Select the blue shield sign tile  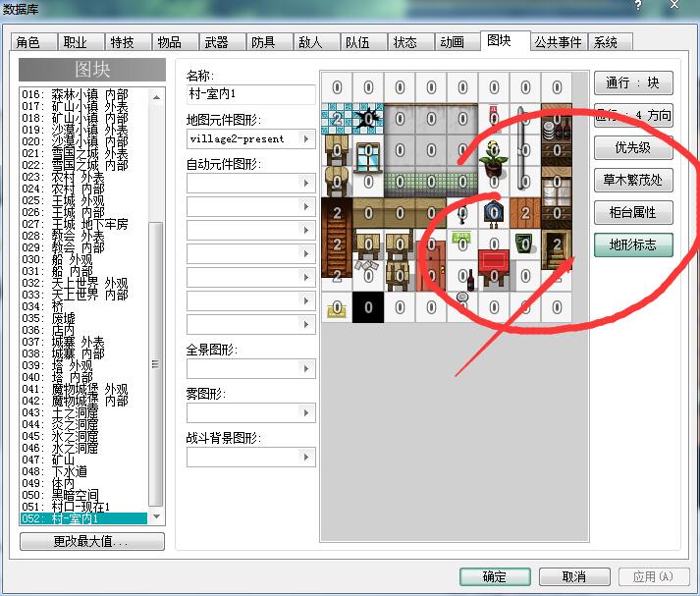[494, 213]
